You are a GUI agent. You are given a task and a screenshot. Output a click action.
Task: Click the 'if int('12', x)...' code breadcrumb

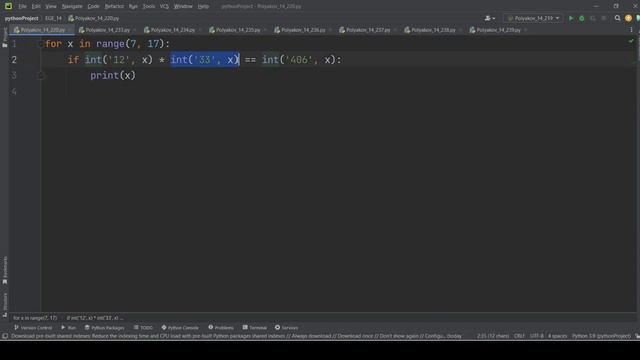click(x=95, y=318)
